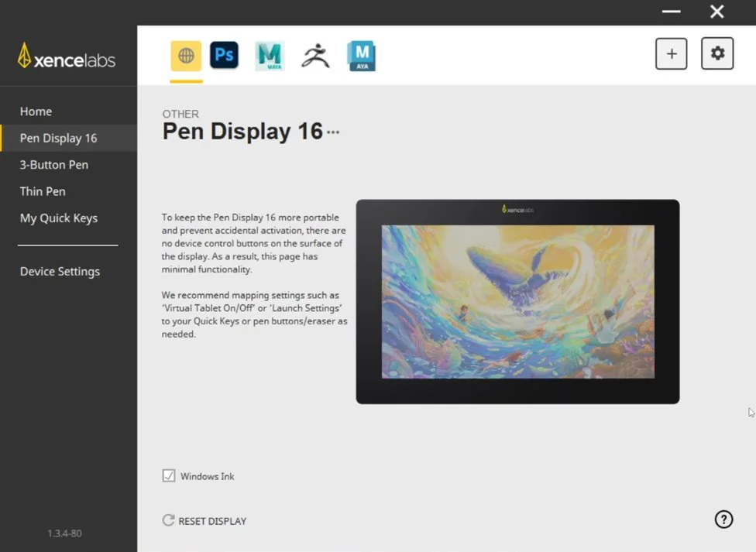Close the Xencelabs window

[717, 12]
